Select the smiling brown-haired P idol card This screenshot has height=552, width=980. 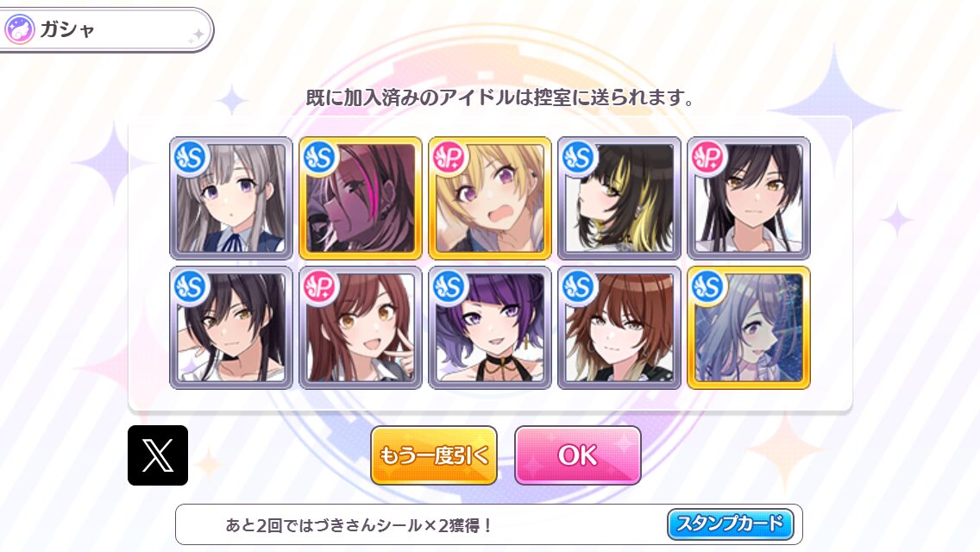[361, 328]
